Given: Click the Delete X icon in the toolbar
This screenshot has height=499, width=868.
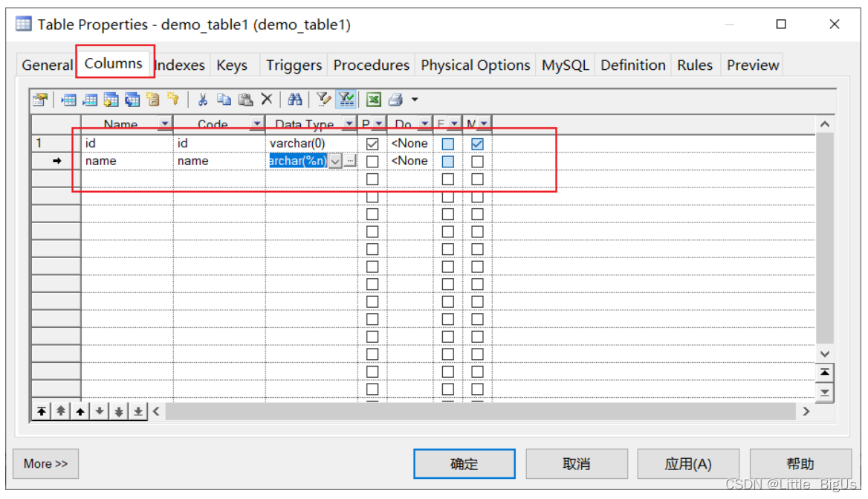Looking at the screenshot, I should tap(267, 100).
